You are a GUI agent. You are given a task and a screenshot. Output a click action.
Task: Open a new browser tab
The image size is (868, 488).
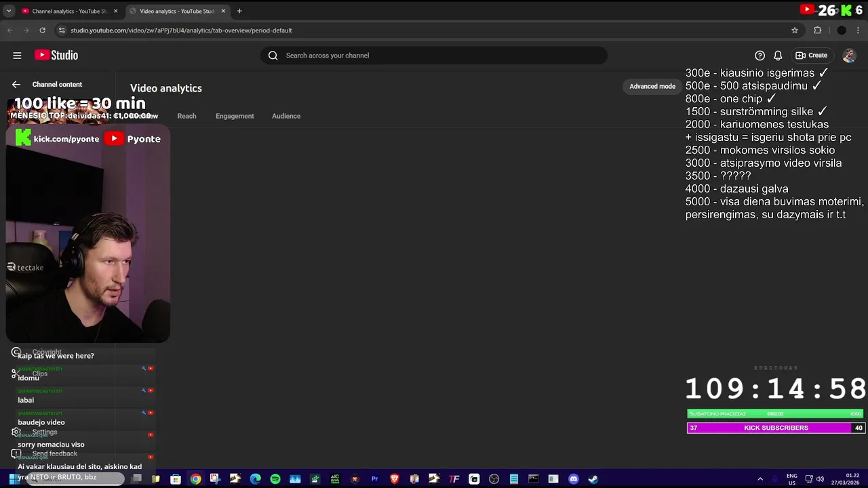239,11
